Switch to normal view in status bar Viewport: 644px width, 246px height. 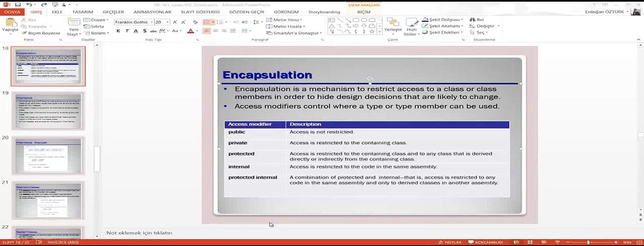tap(516, 242)
